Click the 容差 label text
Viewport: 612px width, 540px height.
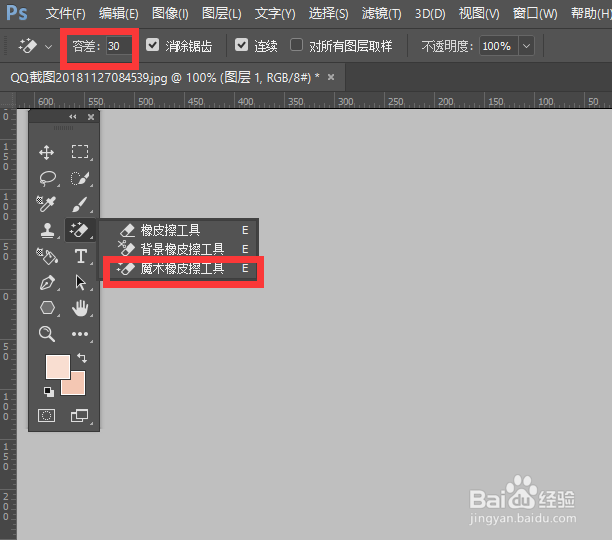pos(86,46)
